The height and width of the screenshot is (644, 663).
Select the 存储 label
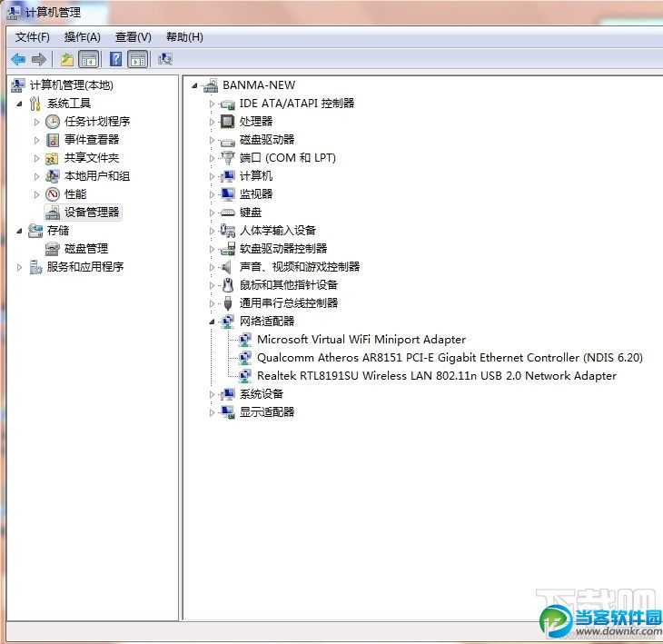pyautogui.click(x=58, y=231)
